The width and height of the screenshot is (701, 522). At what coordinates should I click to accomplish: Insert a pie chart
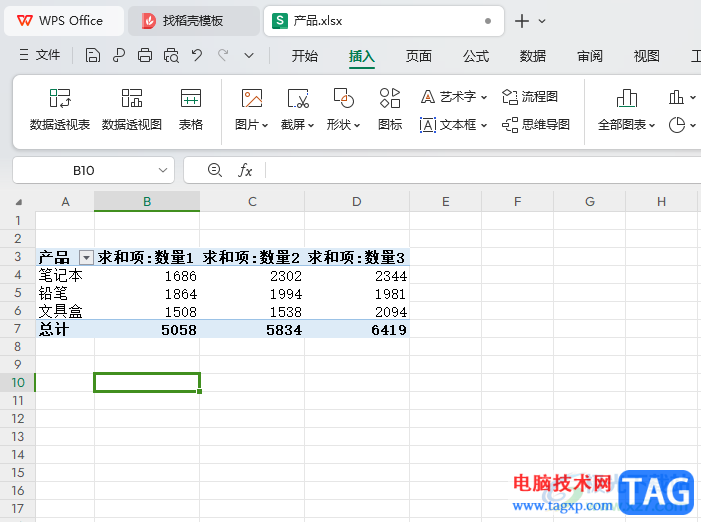coord(677,125)
